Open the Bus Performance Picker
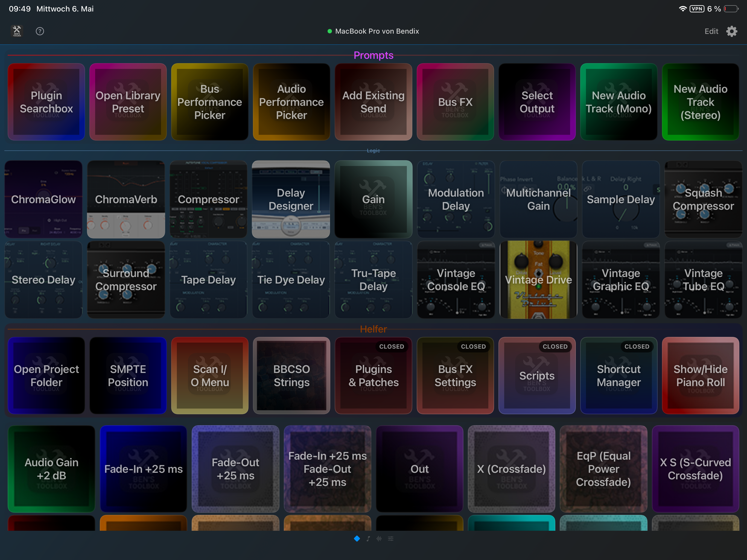The width and height of the screenshot is (747, 560). [x=210, y=102]
